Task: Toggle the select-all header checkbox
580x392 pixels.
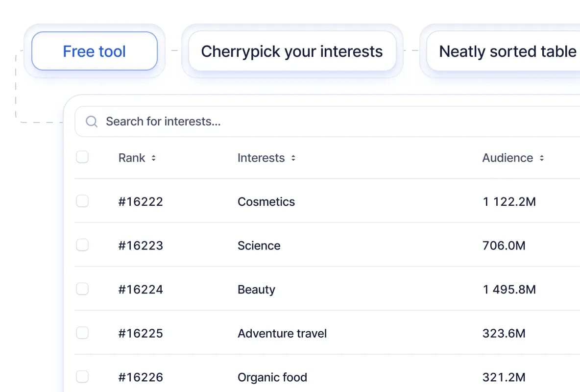Action: coord(82,157)
